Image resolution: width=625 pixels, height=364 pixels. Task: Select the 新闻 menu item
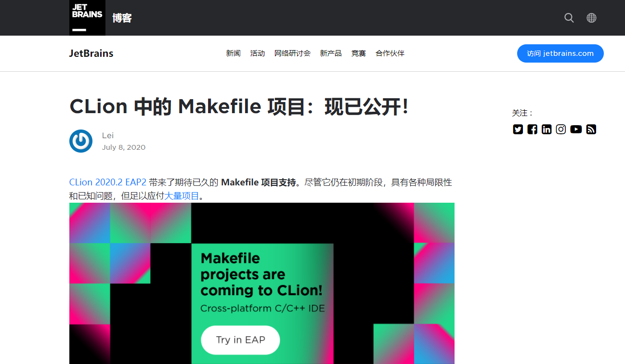[233, 53]
